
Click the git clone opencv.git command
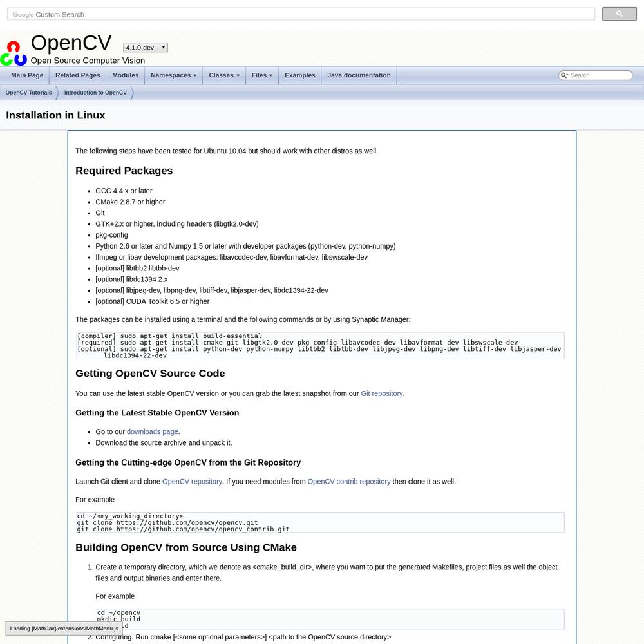coord(167,522)
